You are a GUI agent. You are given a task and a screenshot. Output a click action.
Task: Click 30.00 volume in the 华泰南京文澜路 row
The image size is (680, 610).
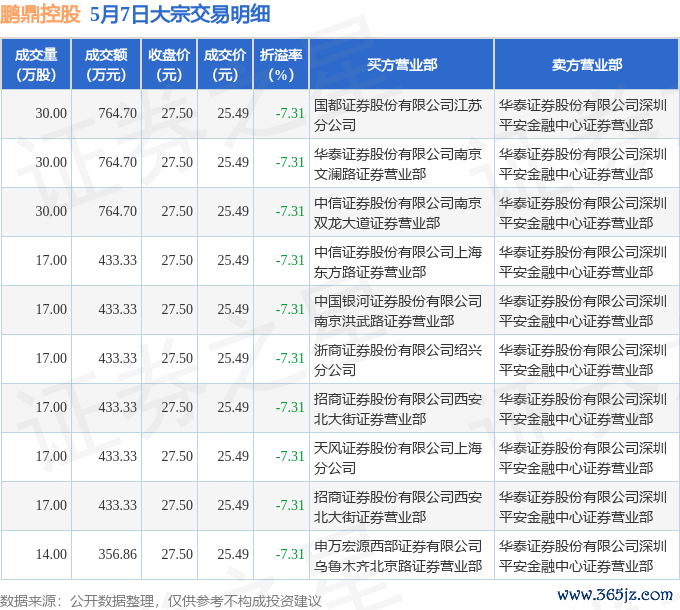51,162
